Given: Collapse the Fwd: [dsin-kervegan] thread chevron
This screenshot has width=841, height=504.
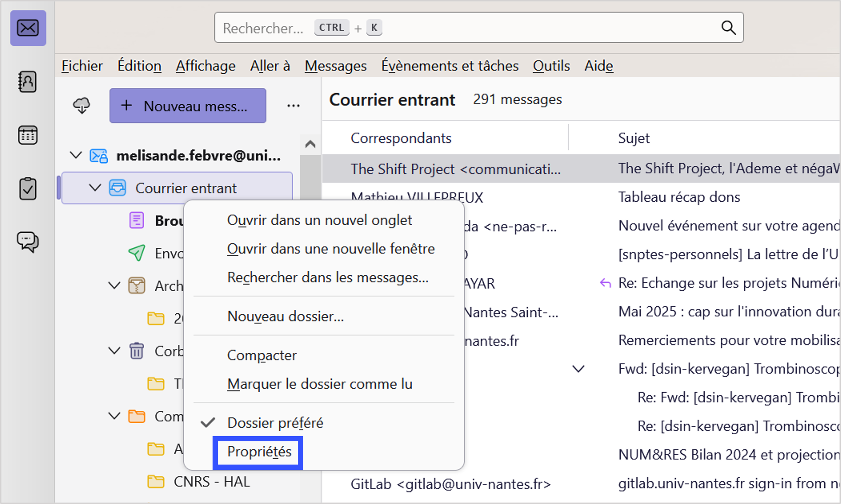Looking at the screenshot, I should (578, 369).
